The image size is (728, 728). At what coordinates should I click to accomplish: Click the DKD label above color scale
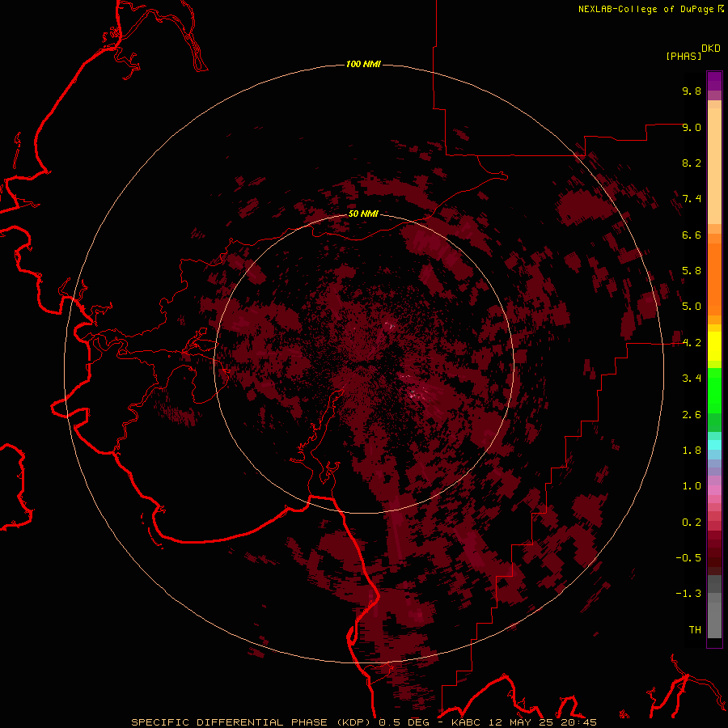point(711,49)
